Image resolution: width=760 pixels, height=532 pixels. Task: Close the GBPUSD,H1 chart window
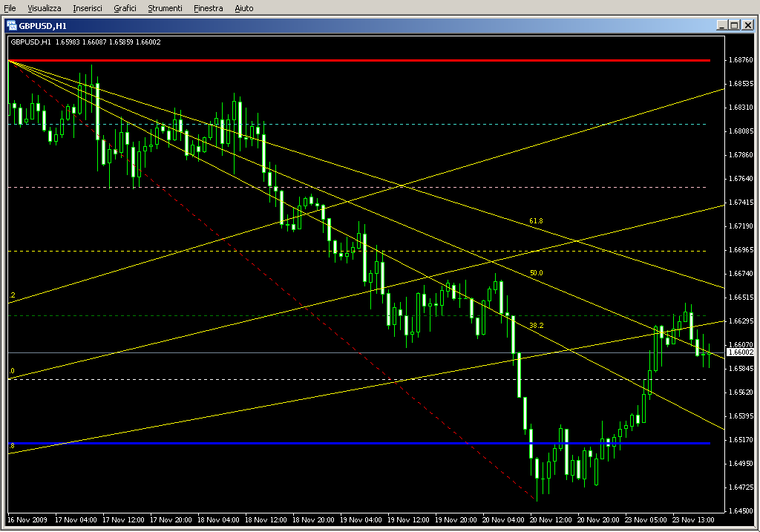coord(747,25)
